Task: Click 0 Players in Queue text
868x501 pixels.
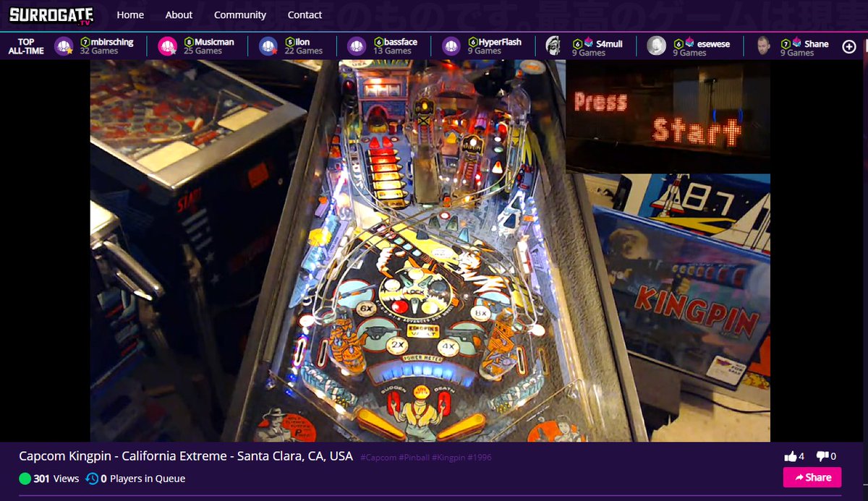Action: click(x=142, y=479)
